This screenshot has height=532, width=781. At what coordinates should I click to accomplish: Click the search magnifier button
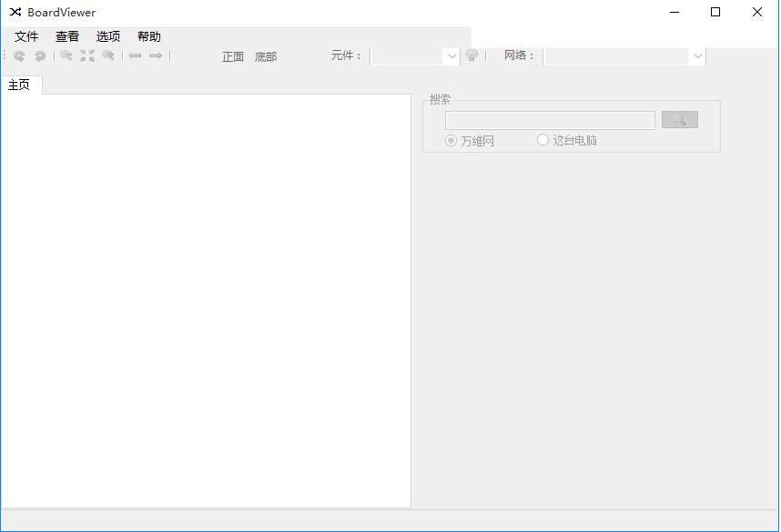pyautogui.click(x=679, y=119)
